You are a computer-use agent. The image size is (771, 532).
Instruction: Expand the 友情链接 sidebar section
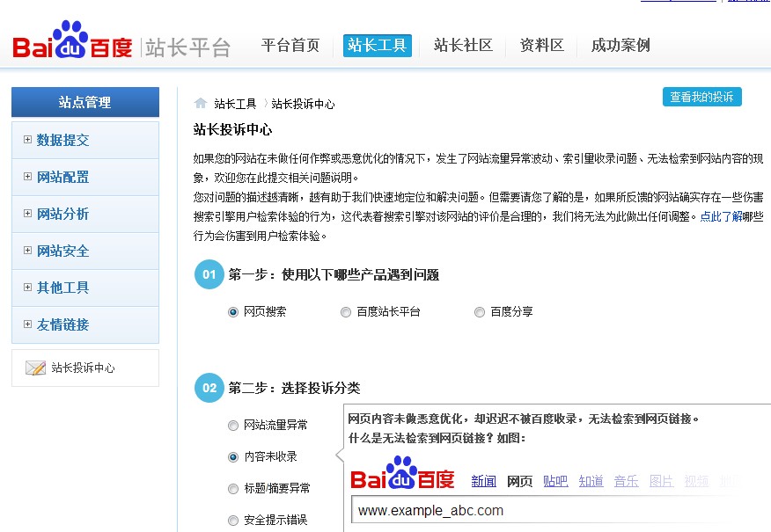coord(62,324)
